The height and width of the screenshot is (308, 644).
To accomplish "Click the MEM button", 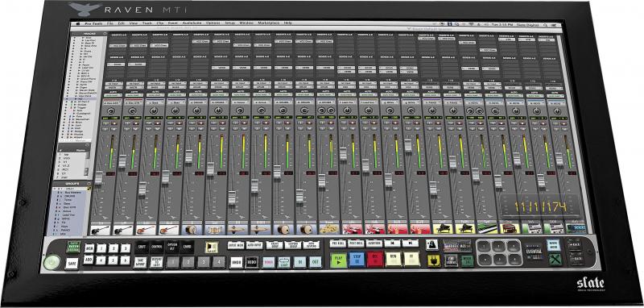I will tap(89, 248).
